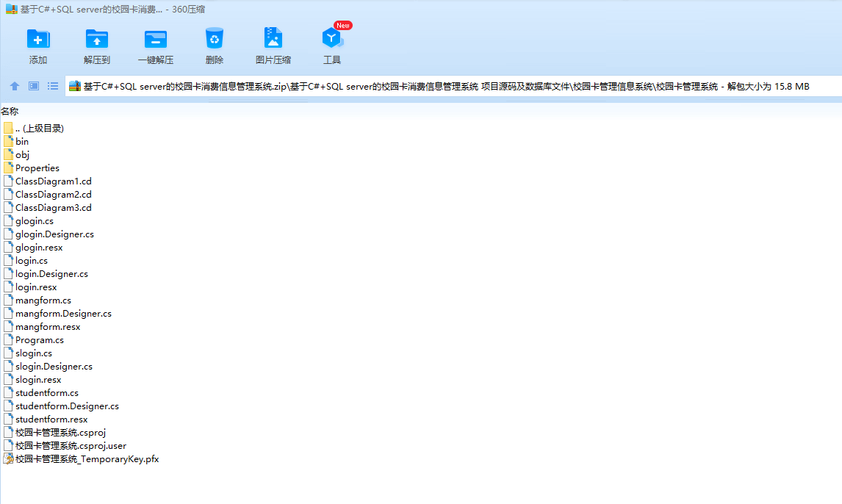Screen dimensions: 842x504
Task: Select login.resx file
Action: (x=30, y=287)
